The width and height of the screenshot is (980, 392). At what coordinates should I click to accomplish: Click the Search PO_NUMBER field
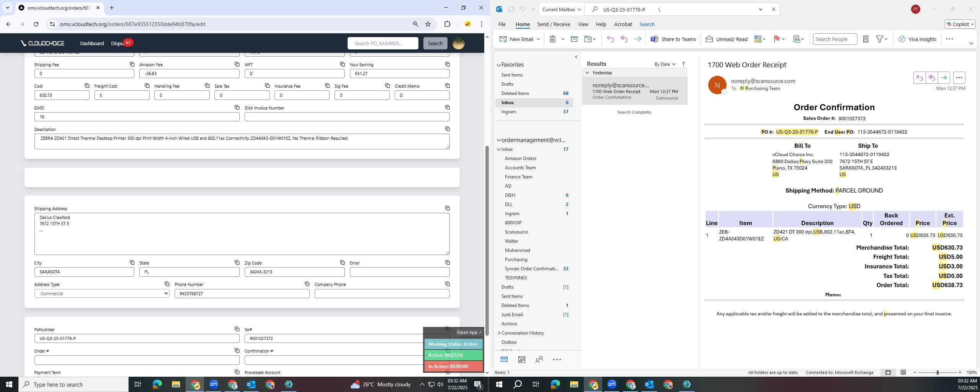[x=383, y=43]
